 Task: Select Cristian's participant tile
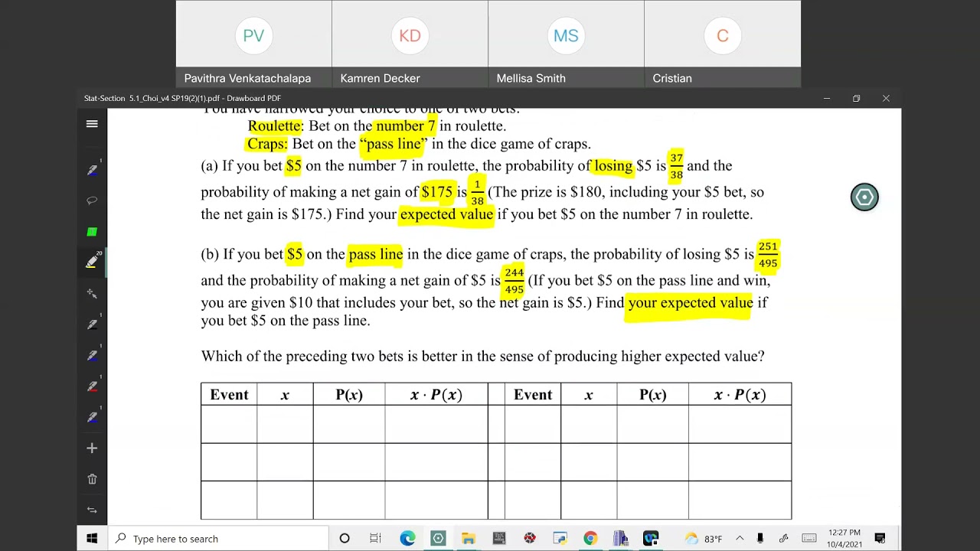723,44
